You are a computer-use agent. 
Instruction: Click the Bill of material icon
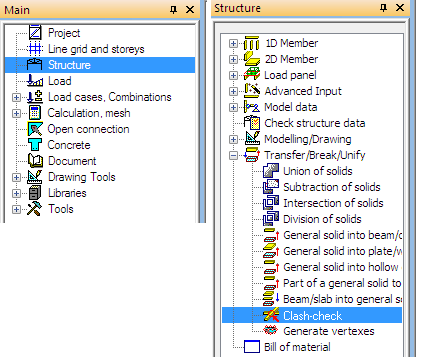(x=252, y=347)
